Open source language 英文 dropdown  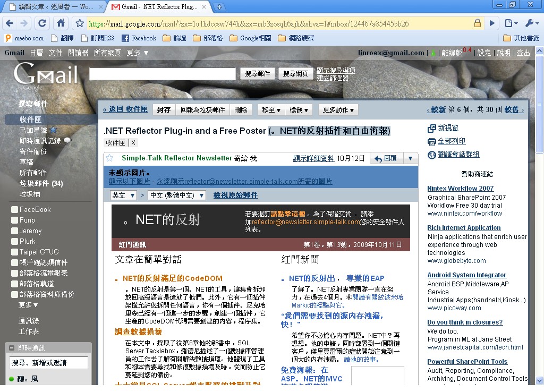tap(123, 195)
